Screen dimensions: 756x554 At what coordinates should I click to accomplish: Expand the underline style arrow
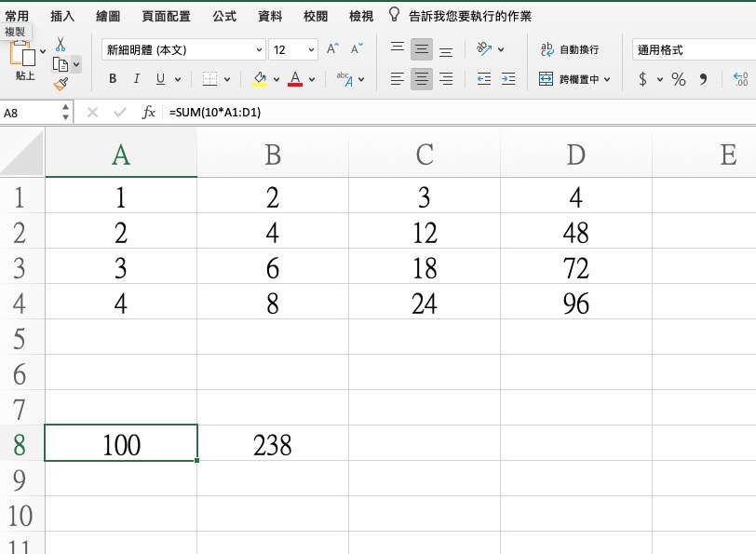(x=178, y=79)
